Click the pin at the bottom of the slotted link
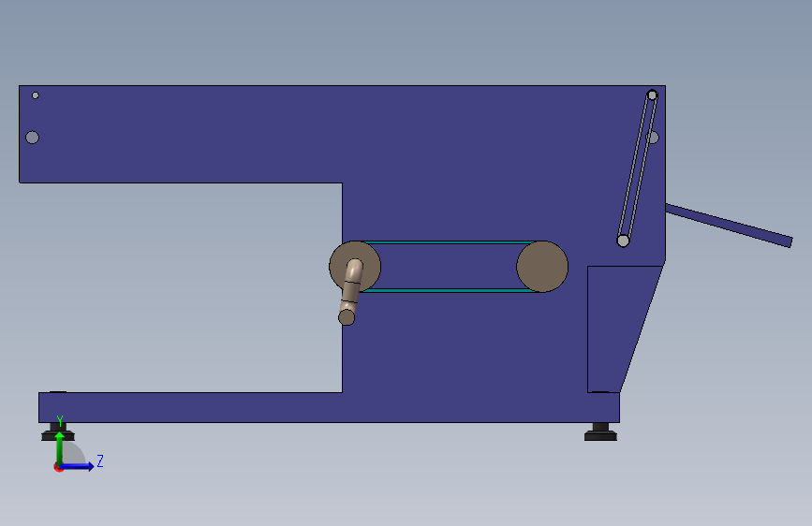Image resolution: width=812 pixels, height=526 pixels. click(x=623, y=241)
